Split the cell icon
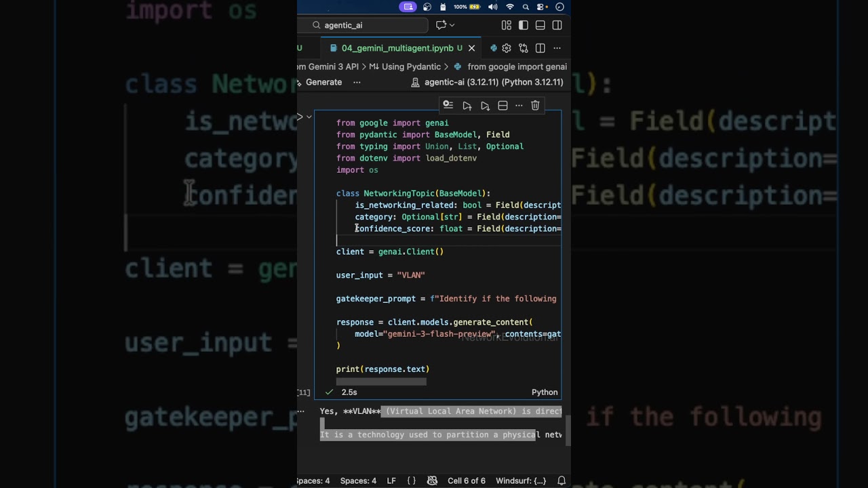Viewport: 868px width, 488px height. coord(502,106)
